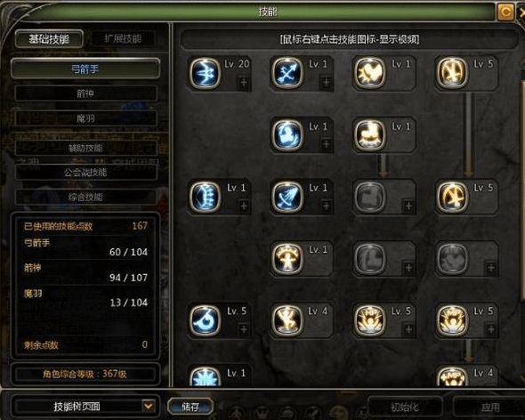The height and width of the screenshot is (420, 525).
Task: Switch to the 基础技能 tab
Action: point(49,39)
